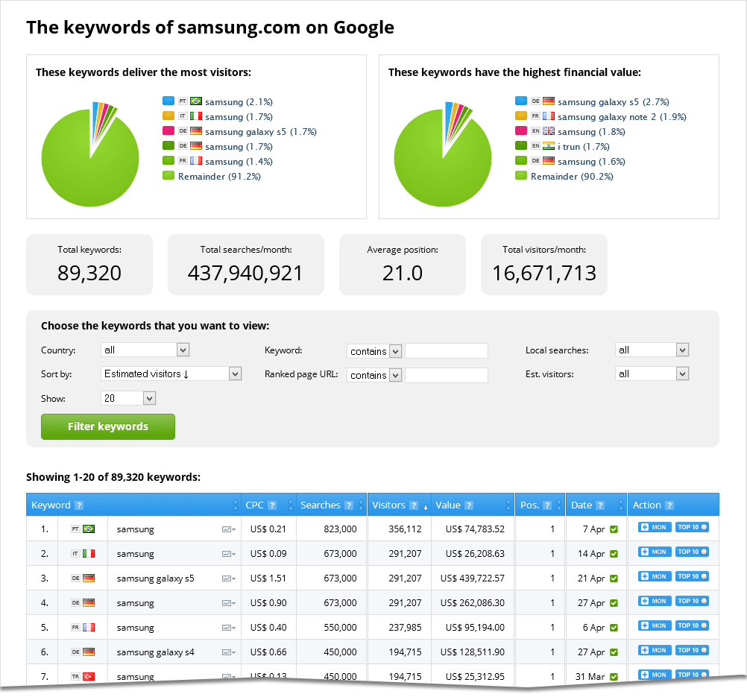The width and height of the screenshot is (747, 700).
Task: Click the Date column help icon
Action: tap(600, 505)
